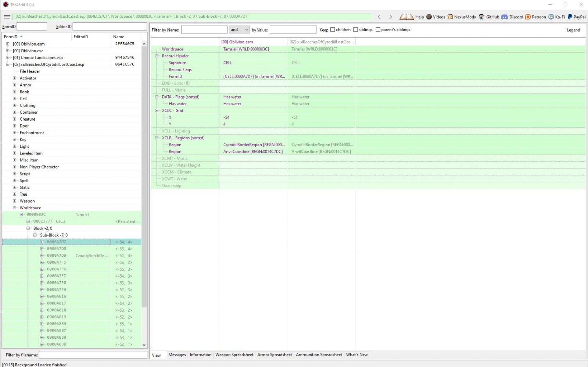Open the and/or filter dropdown
The height and width of the screenshot is (367, 588).
(239, 30)
